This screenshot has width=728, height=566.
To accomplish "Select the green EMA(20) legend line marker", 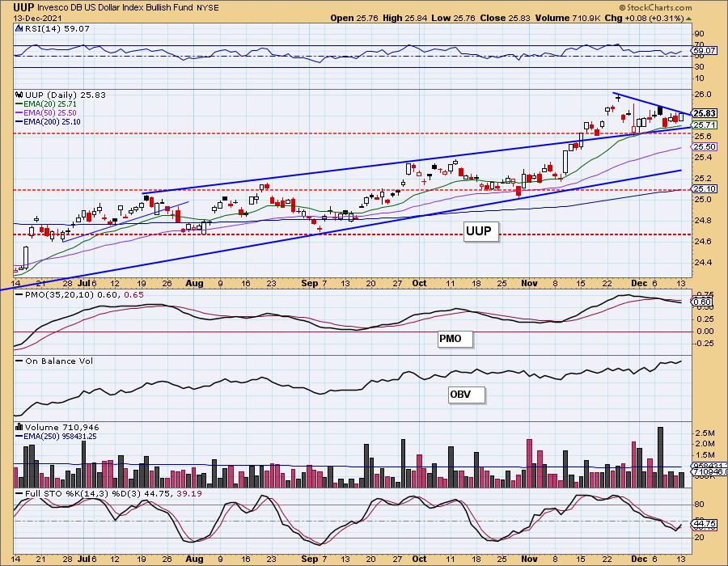I will 19,104.
